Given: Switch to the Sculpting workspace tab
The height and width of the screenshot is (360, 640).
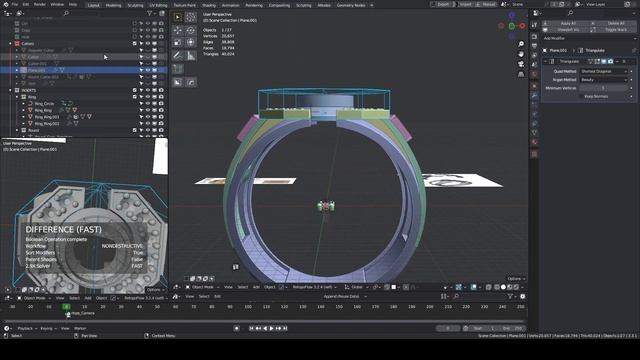Looking at the screenshot, I should tap(135, 5).
